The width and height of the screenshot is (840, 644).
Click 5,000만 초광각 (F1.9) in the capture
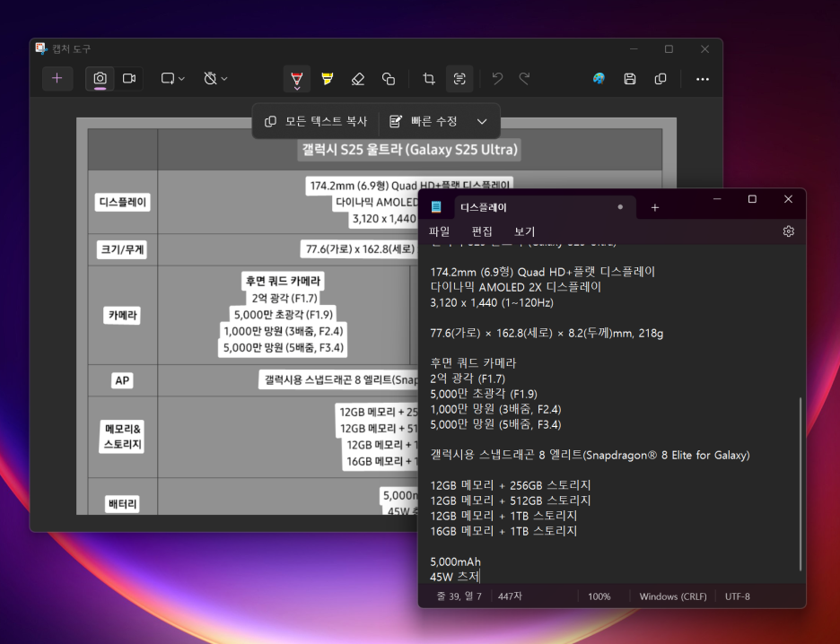(x=284, y=315)
